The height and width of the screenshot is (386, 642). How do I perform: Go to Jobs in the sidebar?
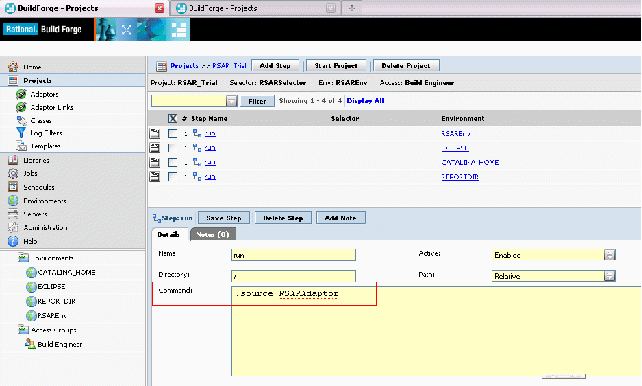(30, 173)
